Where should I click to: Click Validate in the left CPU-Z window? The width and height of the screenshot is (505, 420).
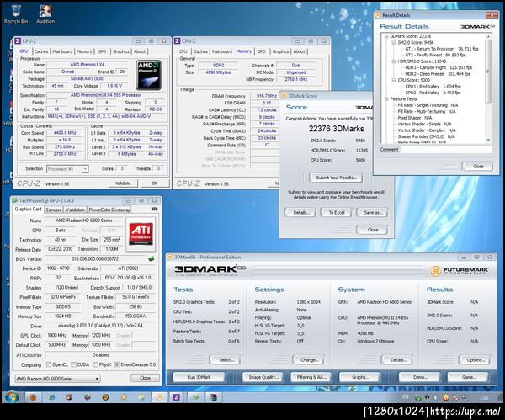click(x=123, y=183)
